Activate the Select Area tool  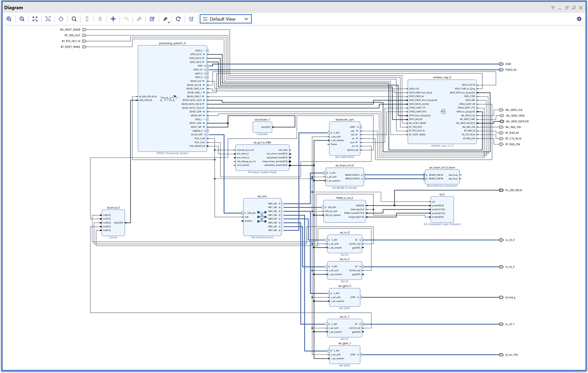point(48,19)
